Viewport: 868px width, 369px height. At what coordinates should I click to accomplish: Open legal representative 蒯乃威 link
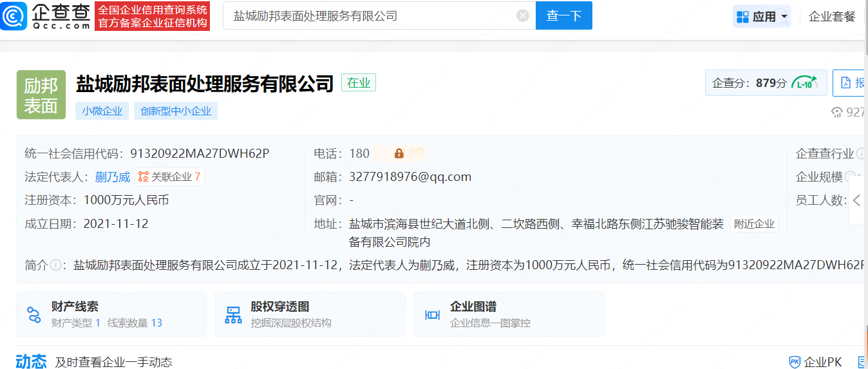coord(113,177)
